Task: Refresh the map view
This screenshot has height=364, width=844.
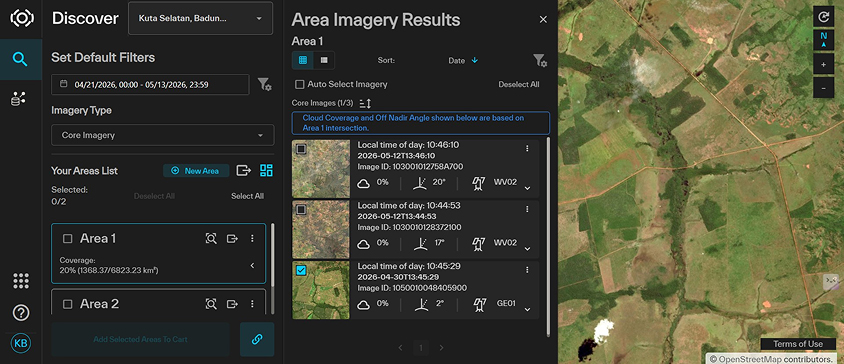Action: (824, 17)
